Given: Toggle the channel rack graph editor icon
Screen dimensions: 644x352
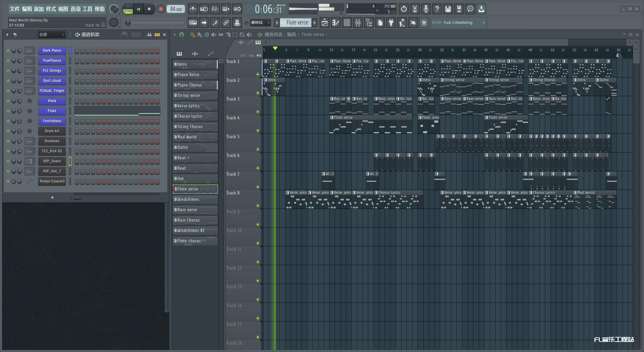Looking at the screenshot, I should (x=149, y=35).
